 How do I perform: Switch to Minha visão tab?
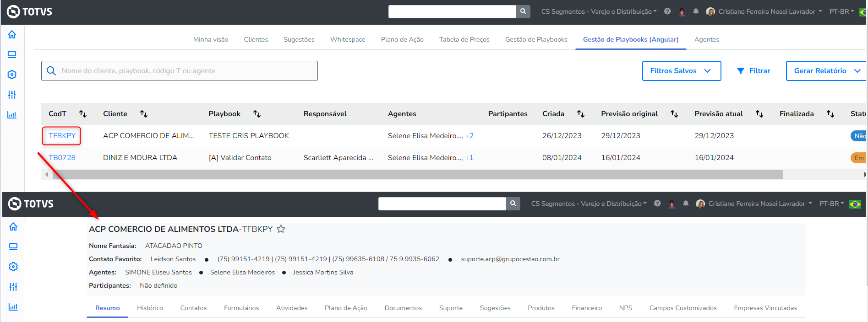(x=211, y=39)
